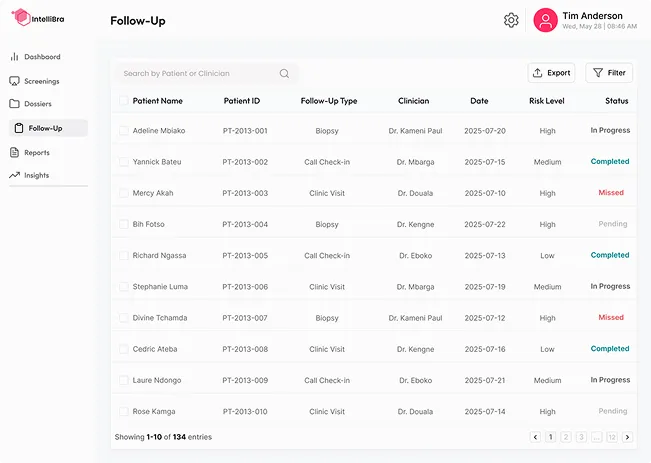651x463 pixels.
Task: Open the Filter button
Action: [609, 73]
